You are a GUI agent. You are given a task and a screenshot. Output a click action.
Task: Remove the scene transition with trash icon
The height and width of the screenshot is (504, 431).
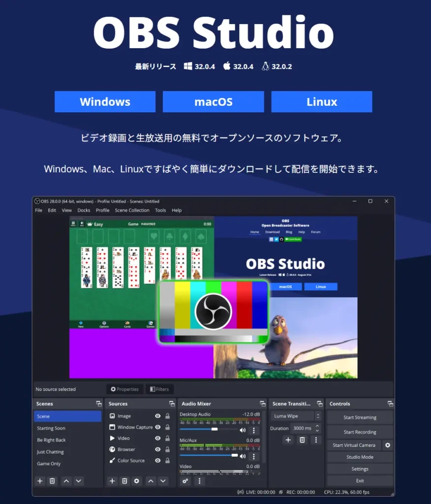[x=303, y=440]
